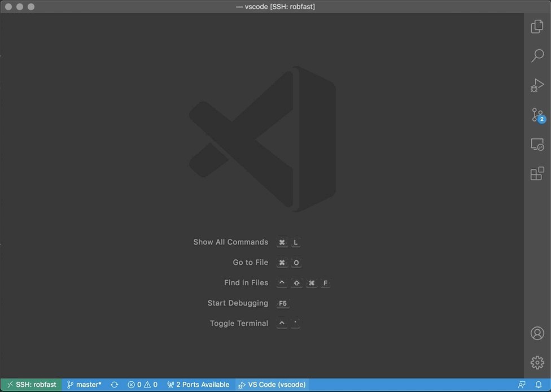Open the Search view icon
Viewport: 551px width, 392px height.
(x=537, y=56)
